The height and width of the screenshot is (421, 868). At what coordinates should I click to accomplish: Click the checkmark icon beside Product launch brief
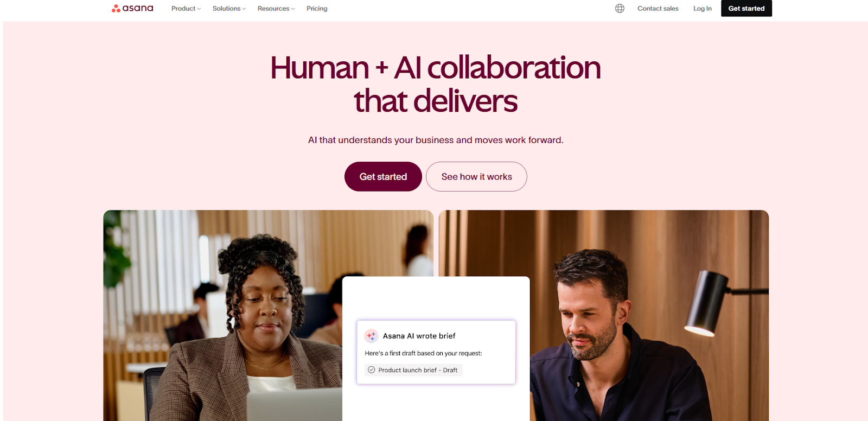pyautogui.click(x=372, y=370)
